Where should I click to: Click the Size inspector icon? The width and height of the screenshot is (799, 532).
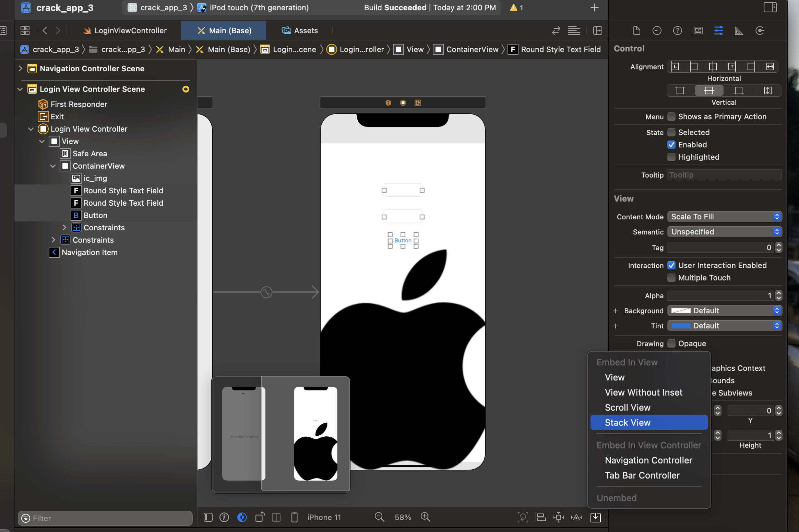(x=738, y=30)
